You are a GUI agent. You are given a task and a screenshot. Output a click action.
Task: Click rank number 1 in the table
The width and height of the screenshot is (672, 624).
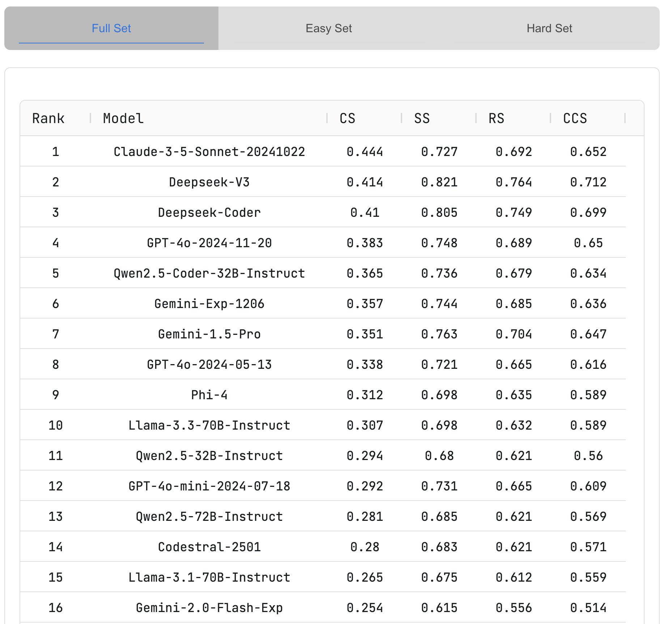[x=56, y=152]
